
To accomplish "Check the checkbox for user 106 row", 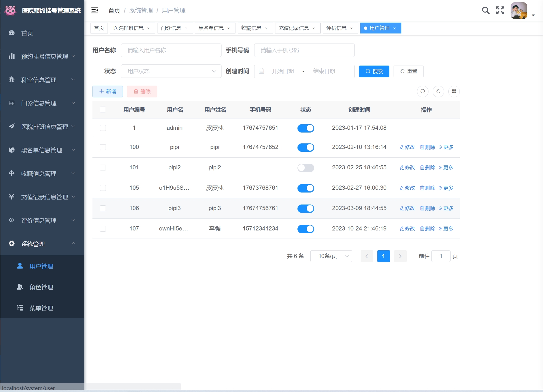I will (103, 208).
